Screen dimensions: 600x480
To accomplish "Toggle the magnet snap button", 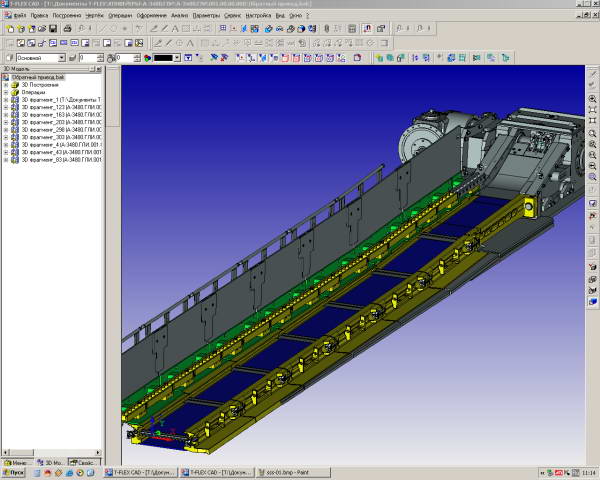I will coord(367,29).
